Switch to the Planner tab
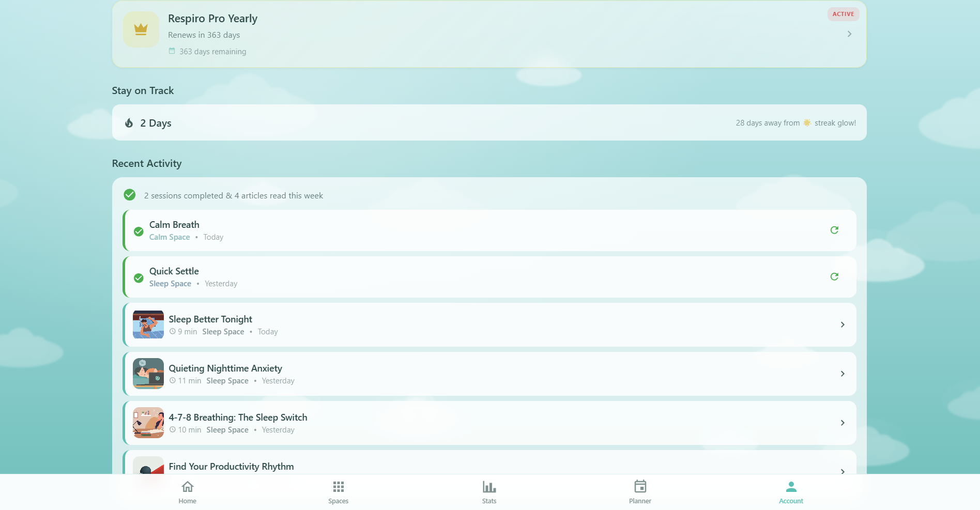This screenshot has width=980, height=510. 640,491
